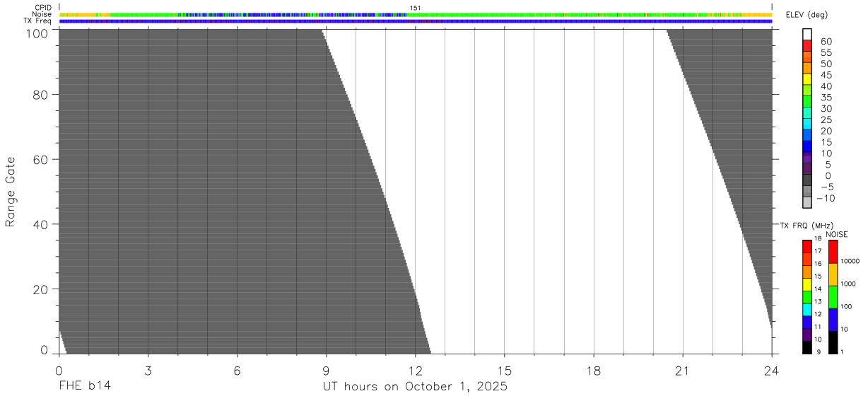Viewport: 868px width, 401px height.
Task: Click the red top segment of the TX FRQ colorbar
Action: tap(807, 246)
